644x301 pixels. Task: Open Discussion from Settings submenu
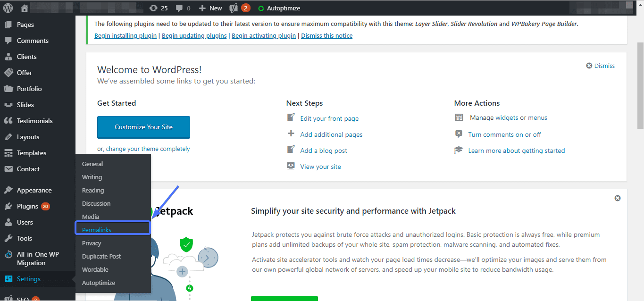pos(96,203)
